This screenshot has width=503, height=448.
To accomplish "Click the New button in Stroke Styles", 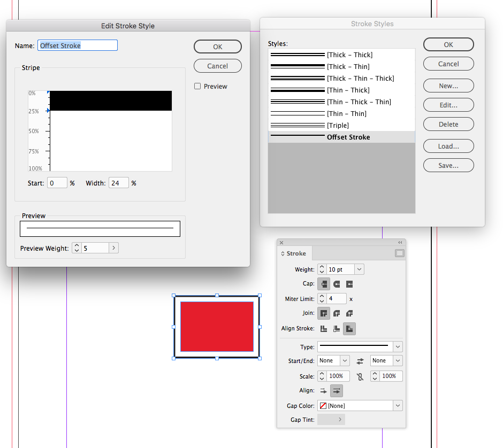I will pyautogui.click(x=448, y=86).
